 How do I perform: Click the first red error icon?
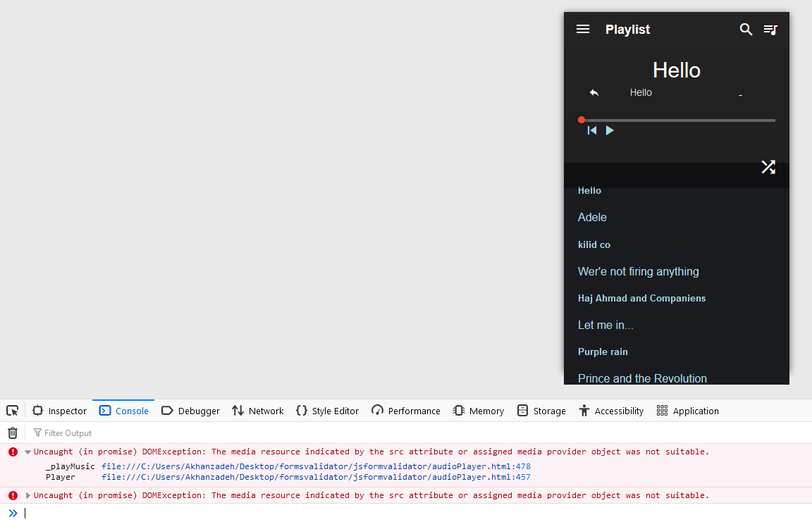tap(13, 452)
